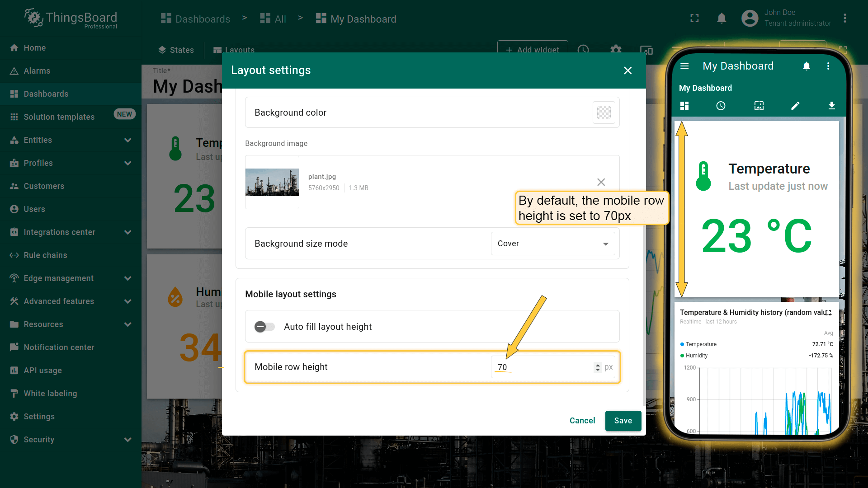The image size is (868, 488).
Task: Click the download icon on phone toolbar
Action: pyautogui.click(x=831, y=106)
